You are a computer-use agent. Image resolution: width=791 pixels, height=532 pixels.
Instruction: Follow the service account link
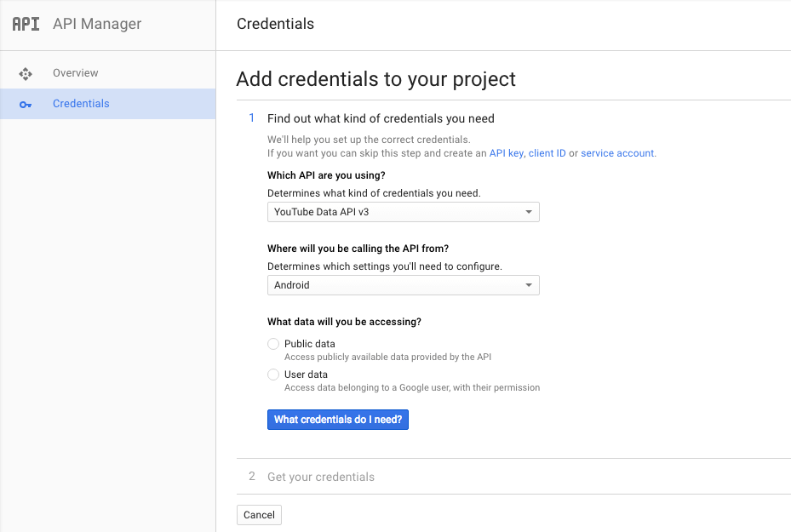(x=617, y=153)
